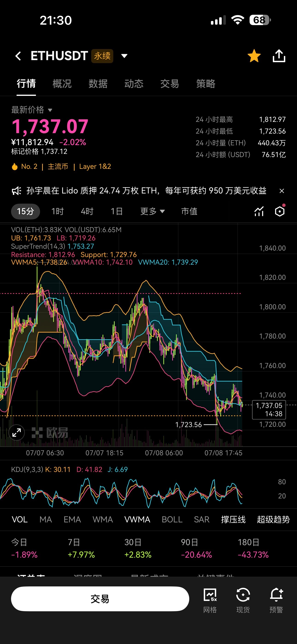Switch to the 数据 tab
This screenshot has height=644, width=297.
(x=98, y=84)
